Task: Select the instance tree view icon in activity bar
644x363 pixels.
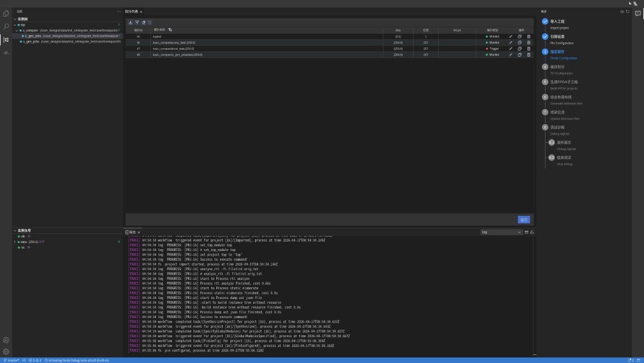Action: click(6, 40)
